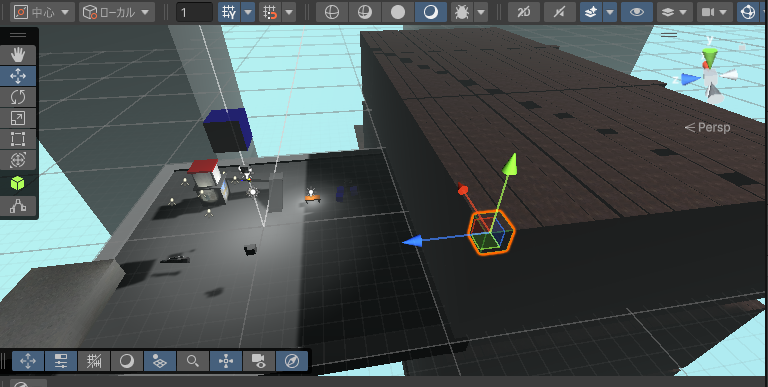Click the sphere Gizmos icon in the top bar
The image size is (768, 387).
click(748, 12)
